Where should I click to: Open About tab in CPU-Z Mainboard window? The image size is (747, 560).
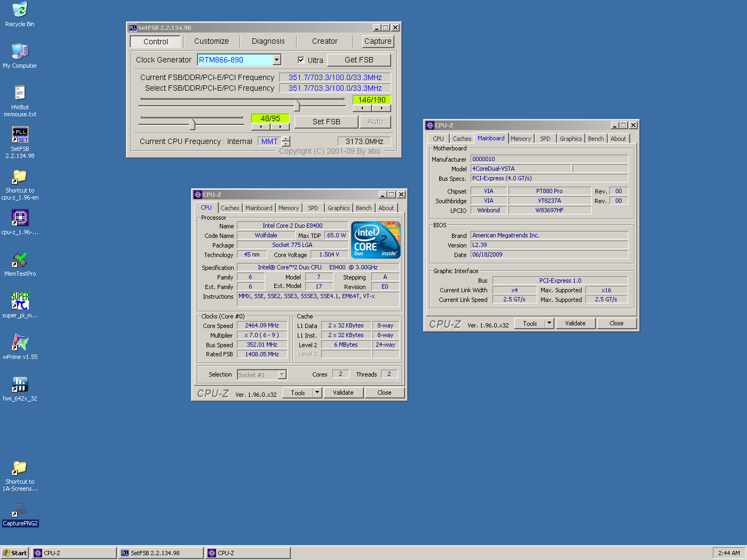click(x=618, y=139)
